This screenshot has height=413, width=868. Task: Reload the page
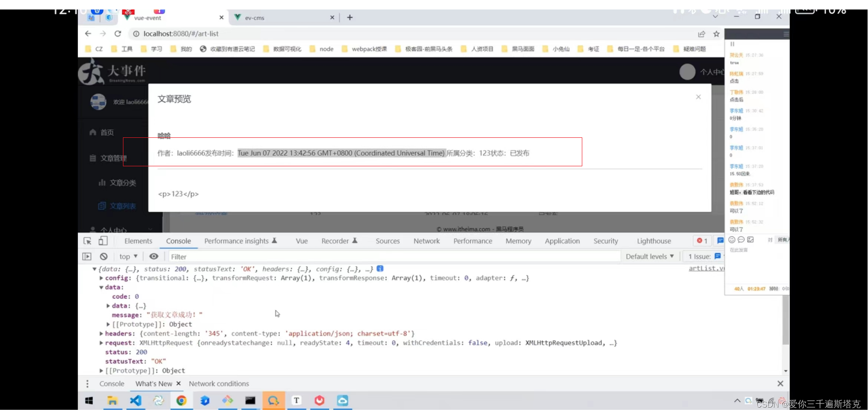point(118,33)
